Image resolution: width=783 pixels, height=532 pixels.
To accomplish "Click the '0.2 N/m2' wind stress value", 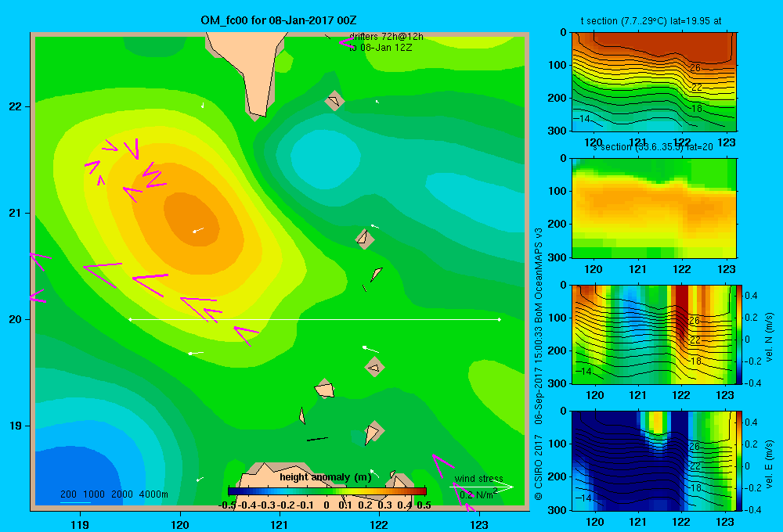I will click(x=478, y=494).
